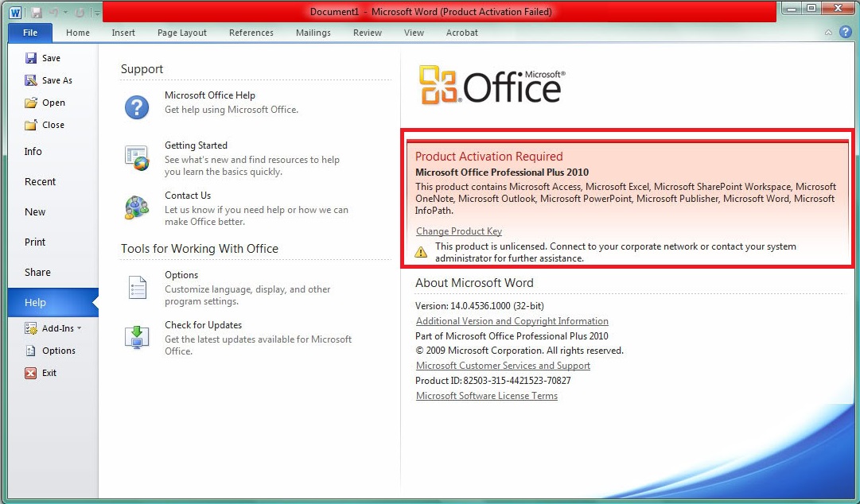The image size is (860, 504).
Task: Click the Getting Started icon
Action: pyautogui.click(x=137, y=157)
